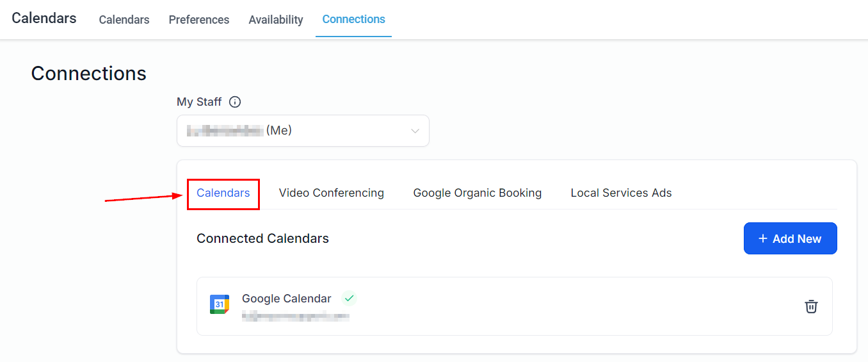868x362 pixels.
Task: Switch to the Preferences tab
Action: coord(199,20)
